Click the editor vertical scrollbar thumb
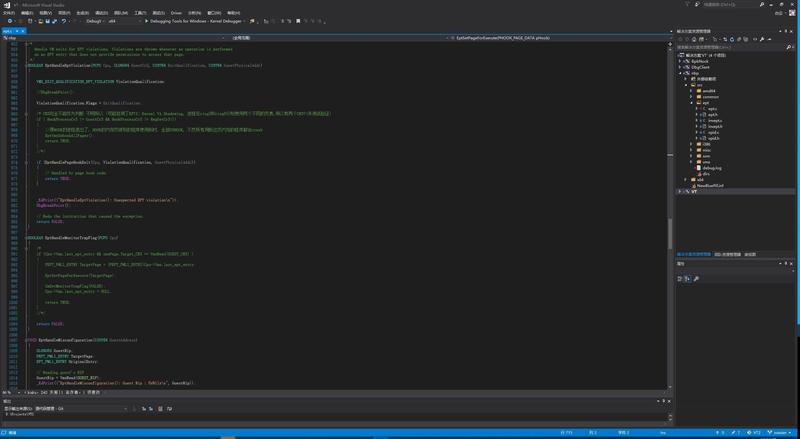The width and height of the screenshot is (800, 439). coord(670,234)
